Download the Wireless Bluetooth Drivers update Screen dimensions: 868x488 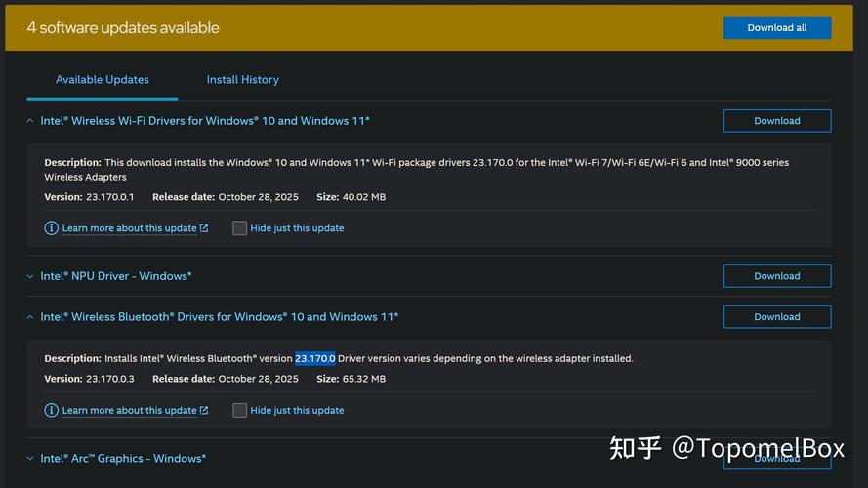click(x=776, y=317)
